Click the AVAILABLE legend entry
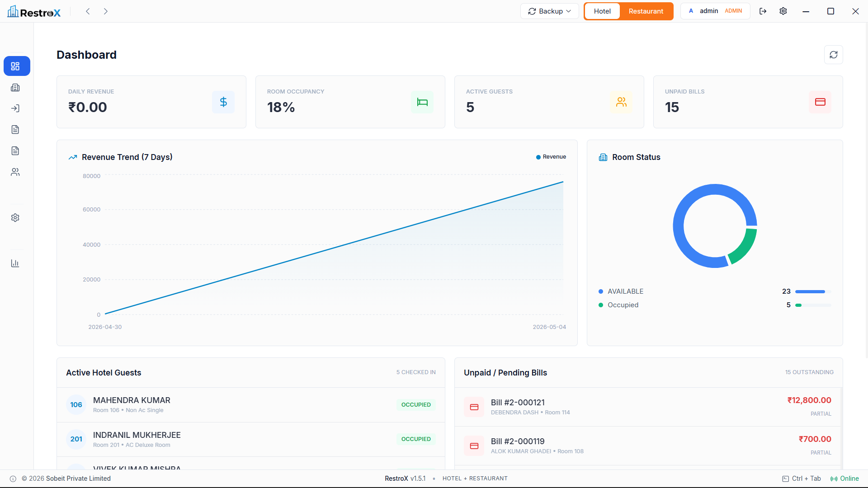Screen dimensions: 868x488 (621, 291)
